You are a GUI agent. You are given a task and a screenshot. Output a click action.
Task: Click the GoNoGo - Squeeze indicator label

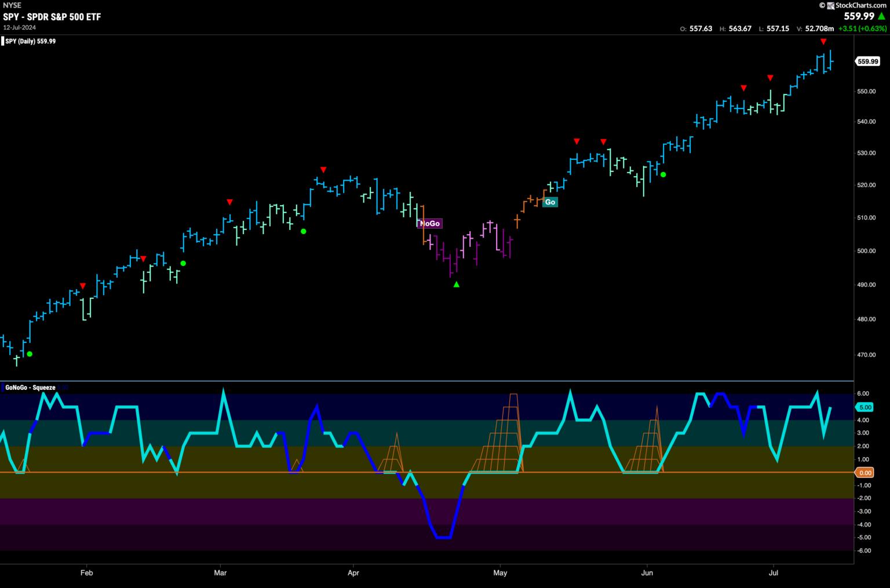coord(30,388)
